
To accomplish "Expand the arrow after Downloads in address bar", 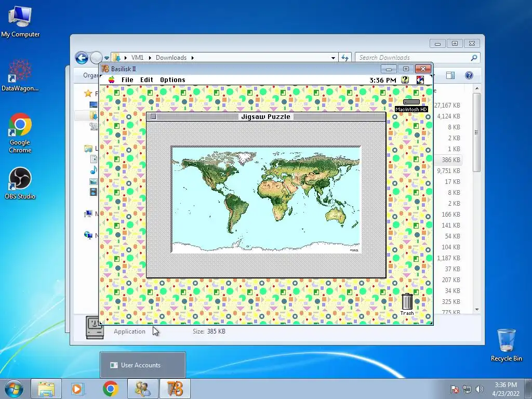I will click(192, 58).
